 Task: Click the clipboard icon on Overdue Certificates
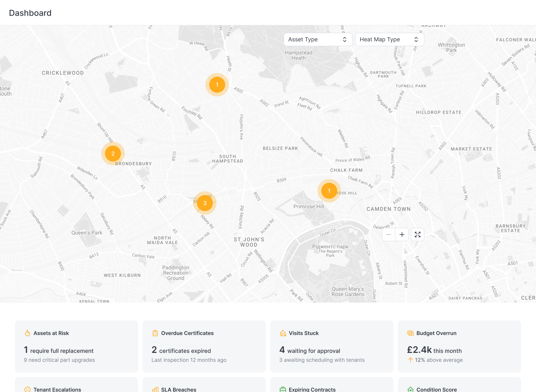[x=155, y=333]
